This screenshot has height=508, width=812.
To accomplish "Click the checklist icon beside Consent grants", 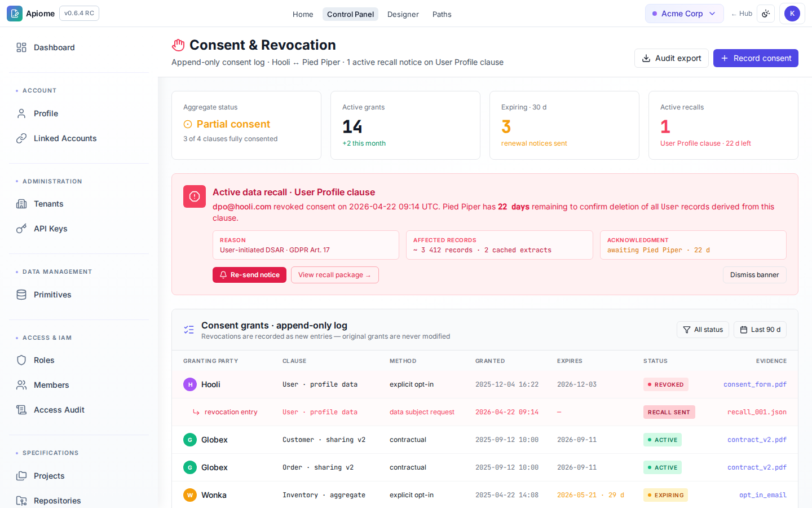I will pyautogui.click(x=189, y=330).
